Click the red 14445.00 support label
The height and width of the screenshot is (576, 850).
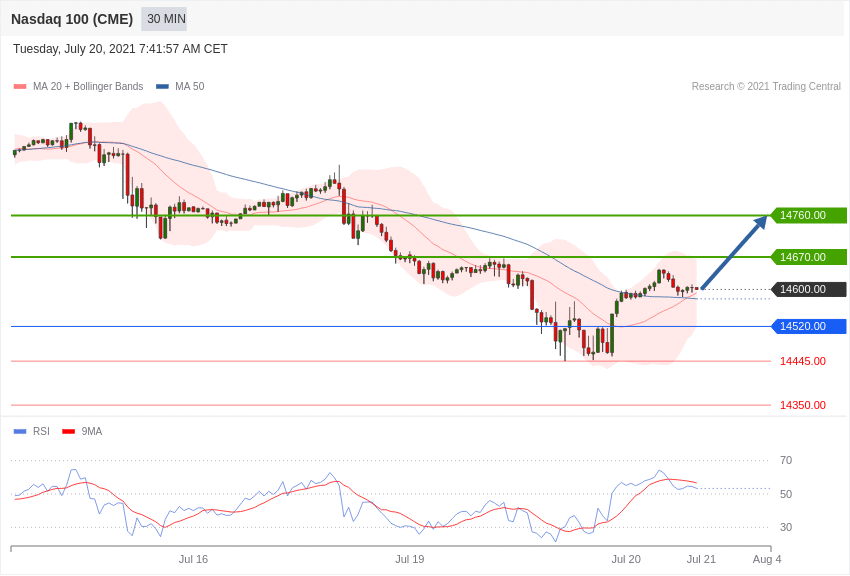802,361
